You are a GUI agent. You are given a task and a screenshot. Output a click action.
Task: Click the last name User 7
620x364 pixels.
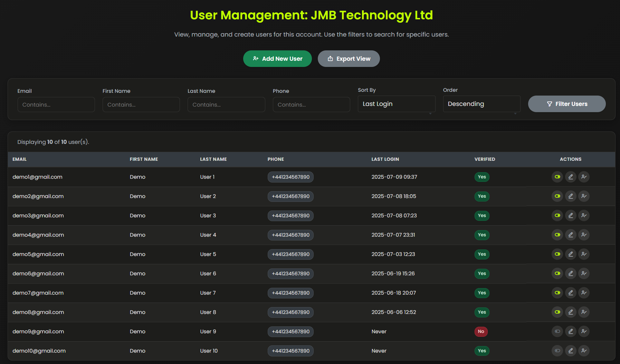click(208, 293)
